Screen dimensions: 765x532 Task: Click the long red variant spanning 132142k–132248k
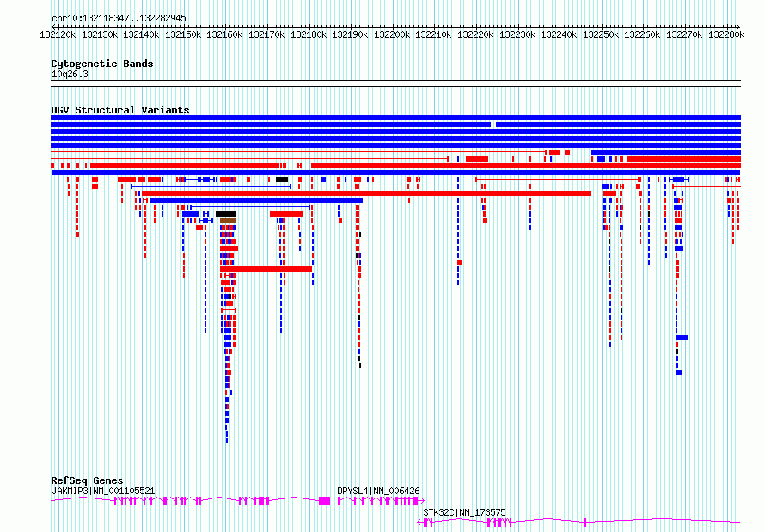pos(366,193)
